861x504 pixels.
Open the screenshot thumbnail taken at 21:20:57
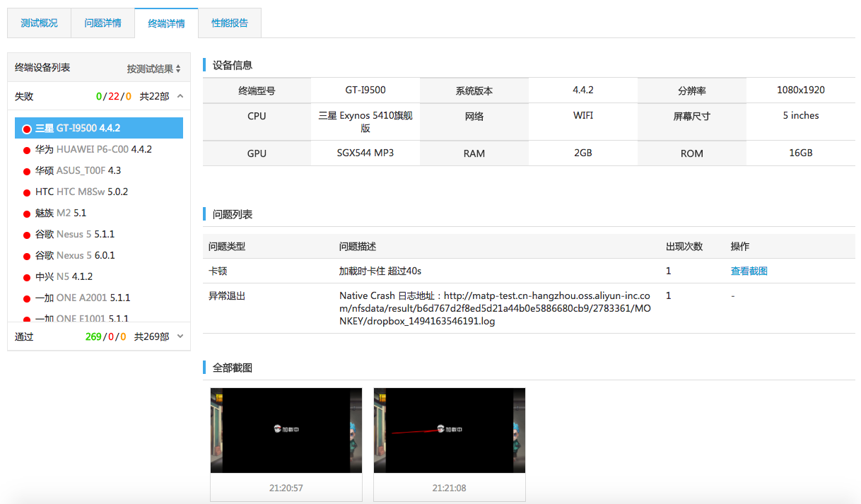286,430
